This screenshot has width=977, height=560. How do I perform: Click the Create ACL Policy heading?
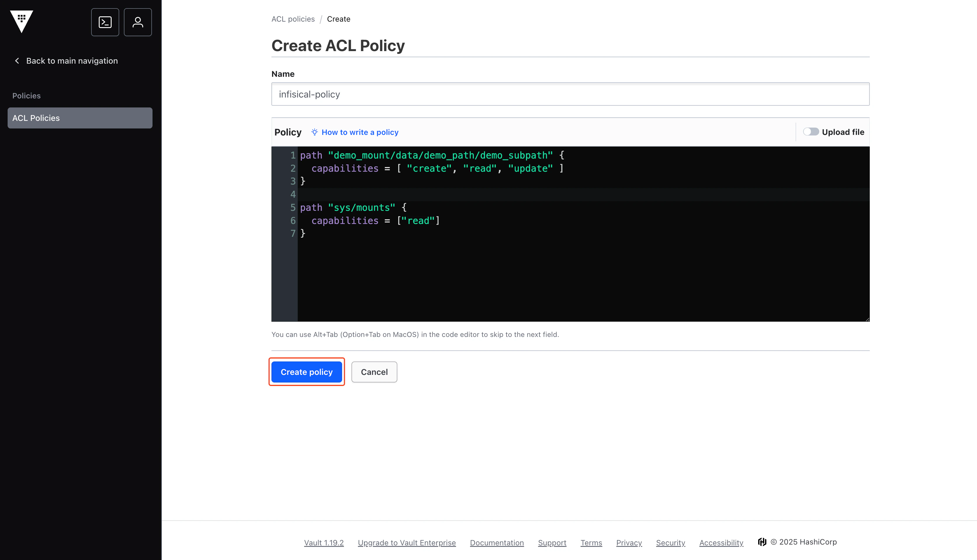(338, 45)
